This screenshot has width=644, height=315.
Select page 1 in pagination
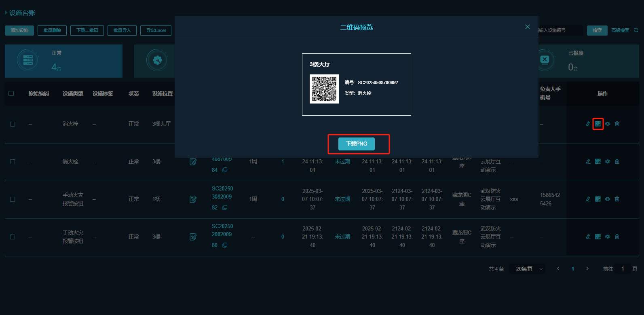pos(573,269)
